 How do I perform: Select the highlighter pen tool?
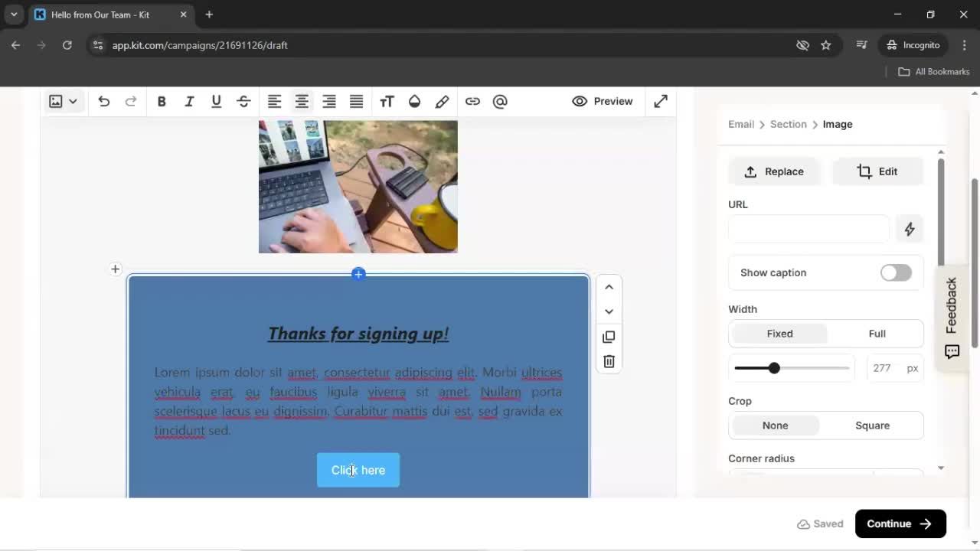[443, 101]
